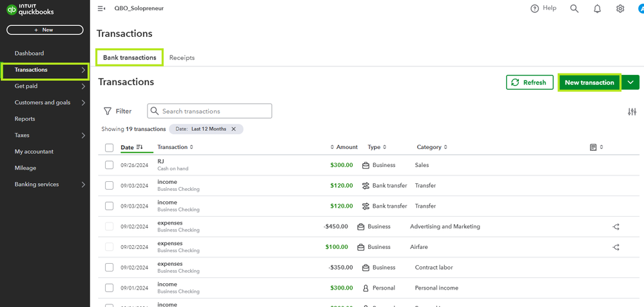Select the checkbox for the Contract labor row
Viewport: 644px width, 307px height.
point(109,267)
